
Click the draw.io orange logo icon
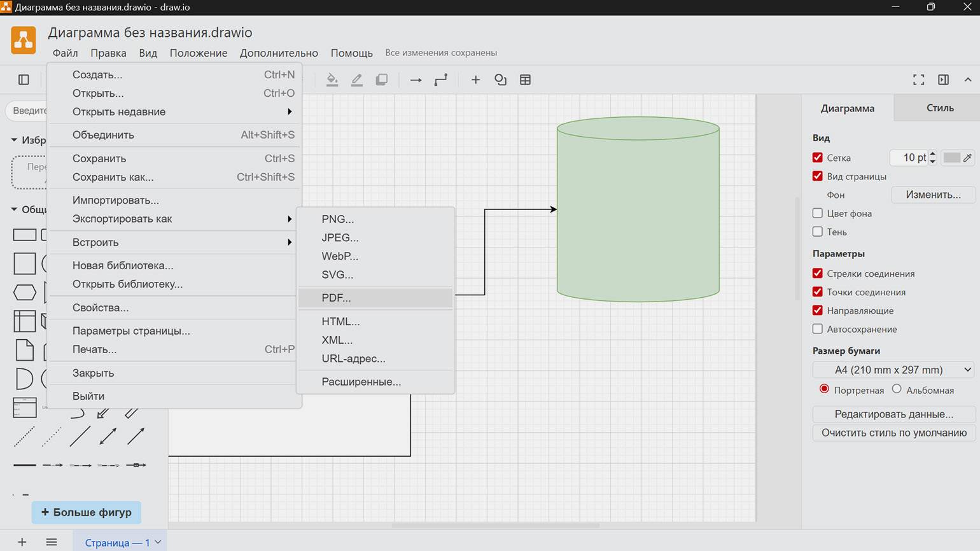click(x=24, y=40)
